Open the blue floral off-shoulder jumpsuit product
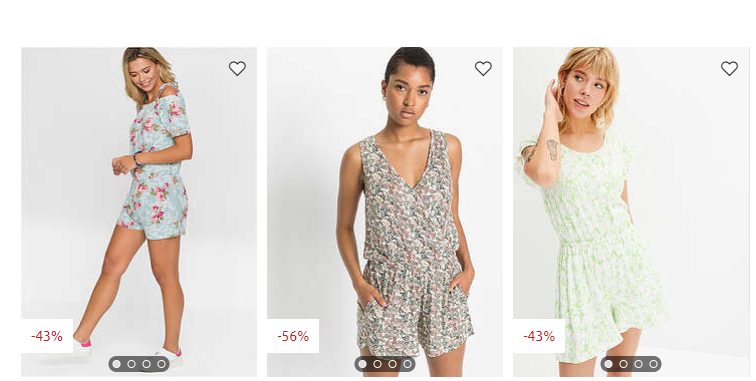756x381 pixels. [139, 203]
